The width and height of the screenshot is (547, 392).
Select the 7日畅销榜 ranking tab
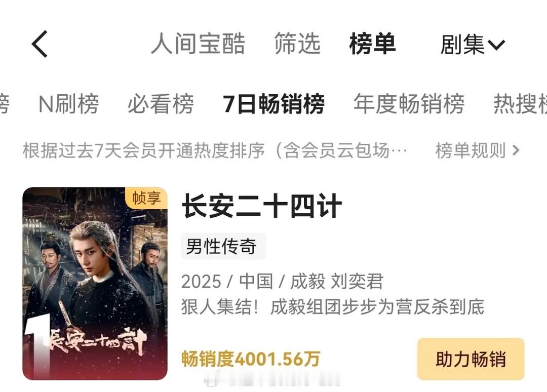(274, 104)
